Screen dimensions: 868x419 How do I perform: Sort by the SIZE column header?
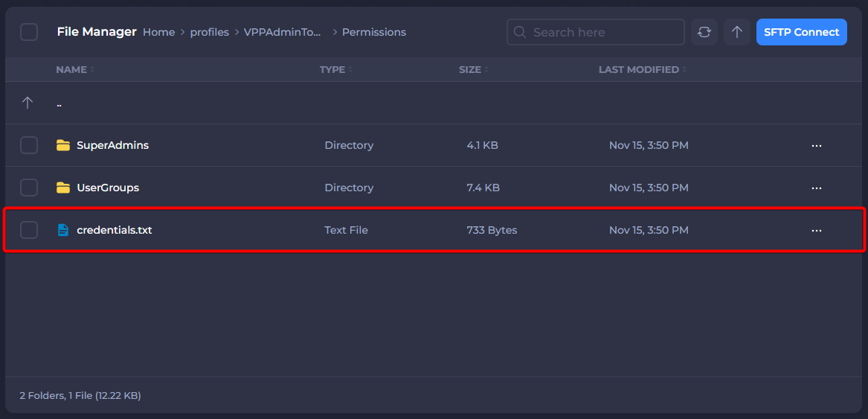tap(470, 69)
